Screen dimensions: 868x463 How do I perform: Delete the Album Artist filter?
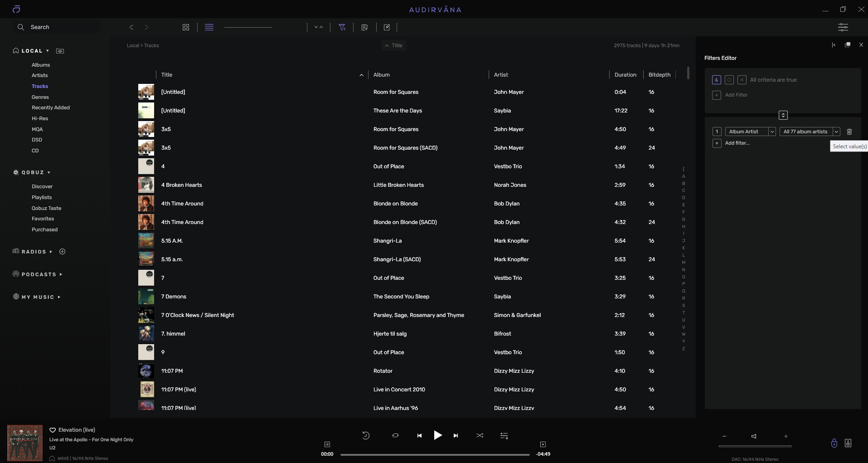tap(849, 132)
